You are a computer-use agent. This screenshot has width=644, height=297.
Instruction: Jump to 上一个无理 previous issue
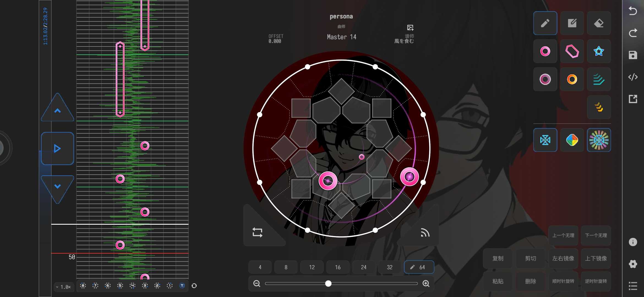click(x=563, y=235)
